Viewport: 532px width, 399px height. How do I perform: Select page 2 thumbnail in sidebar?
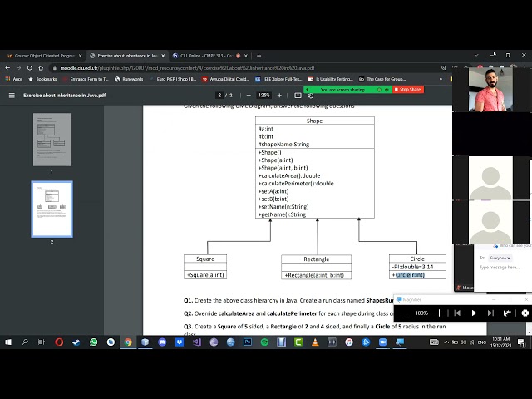click(52, 209)
